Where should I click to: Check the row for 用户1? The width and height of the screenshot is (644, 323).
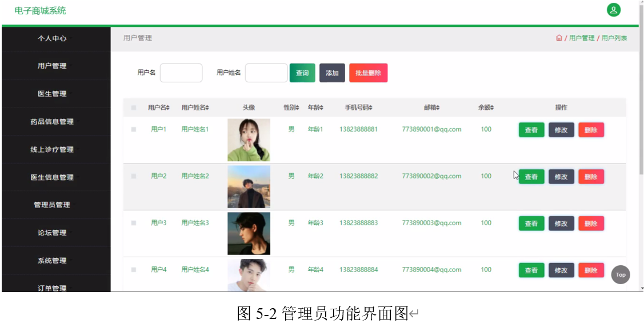[x=134, y=129]
